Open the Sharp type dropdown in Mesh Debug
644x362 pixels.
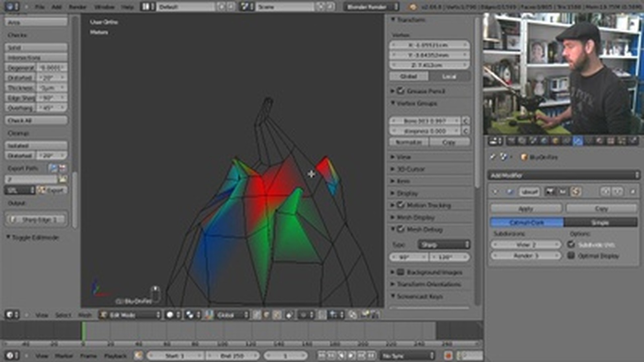[443, 244]
